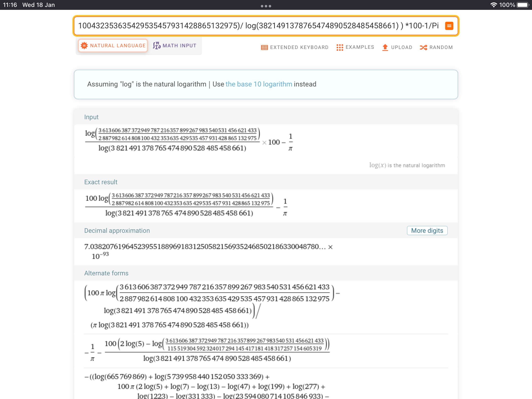The height and width of the screenshot is (399, 532).
Task: Click the Upload arrow icon
Action: (x=385, y=47)
